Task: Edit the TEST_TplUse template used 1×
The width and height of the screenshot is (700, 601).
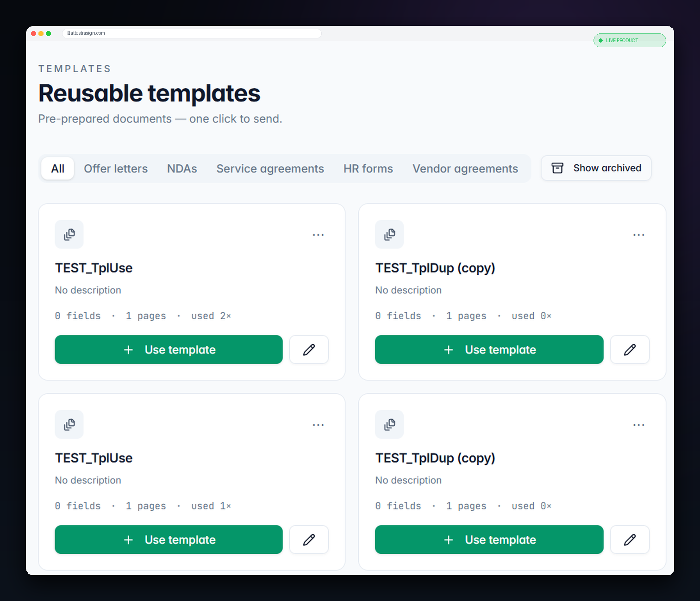Action: tap(309, 539)
